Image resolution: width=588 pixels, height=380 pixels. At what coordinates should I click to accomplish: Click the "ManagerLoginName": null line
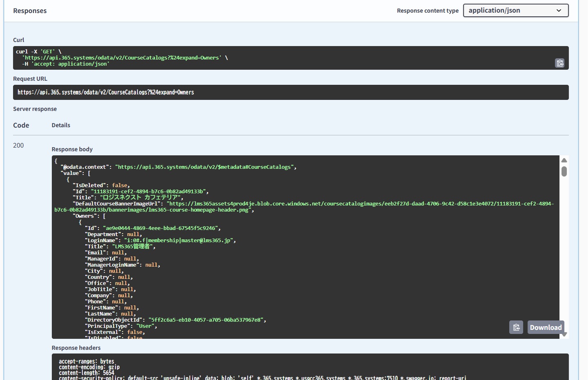(122, 265)
